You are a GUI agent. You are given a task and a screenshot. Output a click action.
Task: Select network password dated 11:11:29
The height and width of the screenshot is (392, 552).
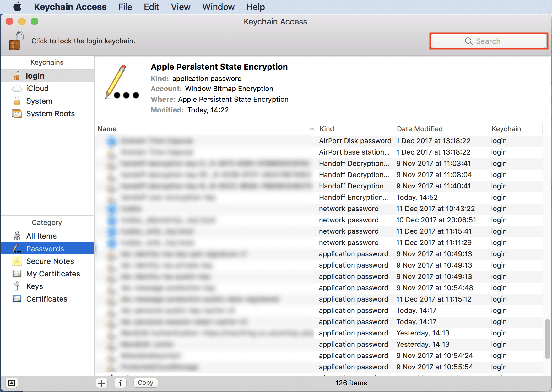pyautogui.click(x=319, y=242)
